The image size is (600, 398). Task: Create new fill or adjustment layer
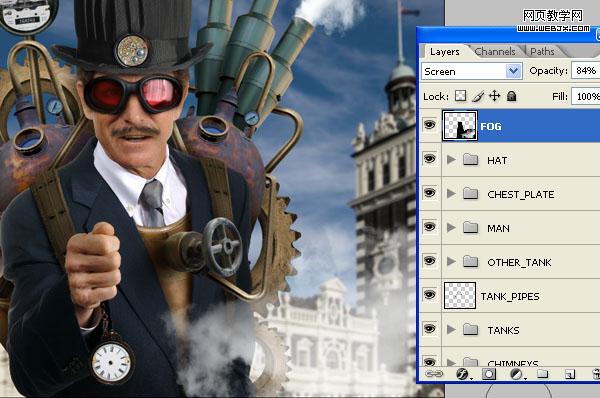coord(516,374)
